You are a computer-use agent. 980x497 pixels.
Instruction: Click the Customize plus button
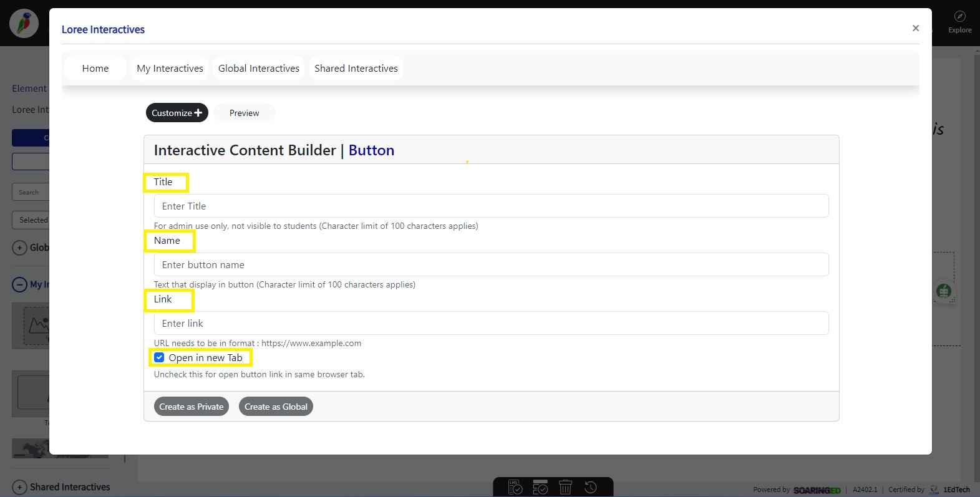tap(177, 113)
